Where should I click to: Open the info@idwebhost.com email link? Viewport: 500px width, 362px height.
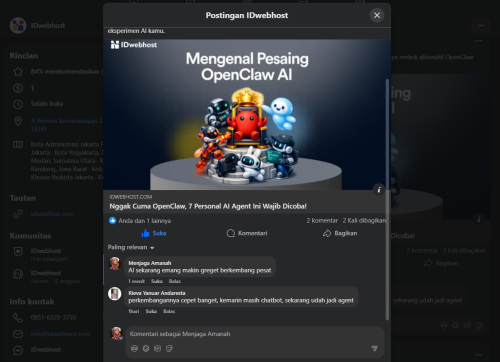pyautogui.click(x=61, y=334)
